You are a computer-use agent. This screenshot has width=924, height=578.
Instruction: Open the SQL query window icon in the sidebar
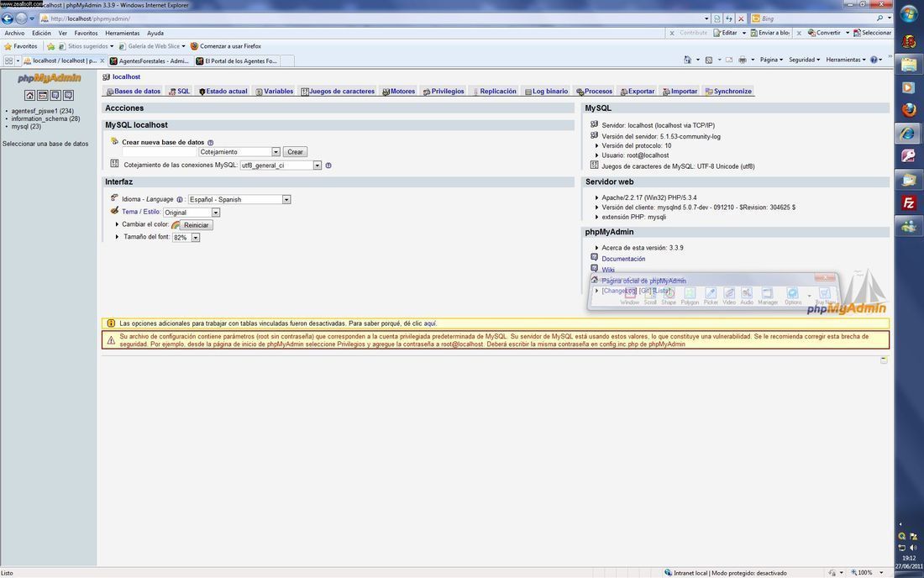[x=43, y=96]
